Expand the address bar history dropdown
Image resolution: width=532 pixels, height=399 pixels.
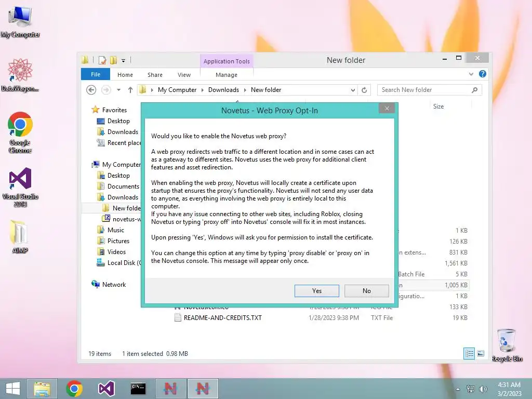tap(353, 90)
